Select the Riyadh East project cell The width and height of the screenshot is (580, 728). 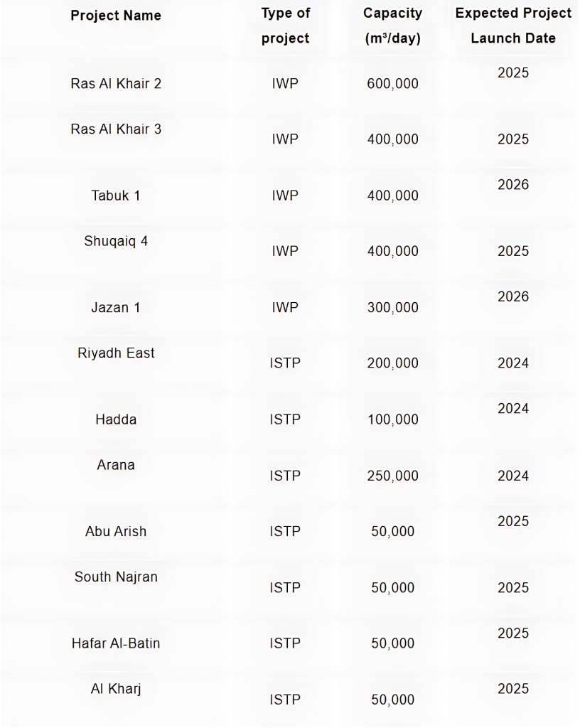point(116,353)
